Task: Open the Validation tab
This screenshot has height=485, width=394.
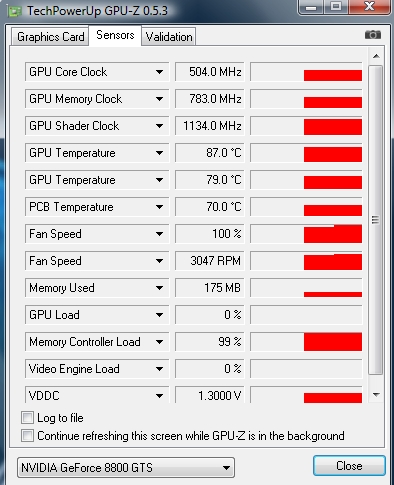Action: 169,37
